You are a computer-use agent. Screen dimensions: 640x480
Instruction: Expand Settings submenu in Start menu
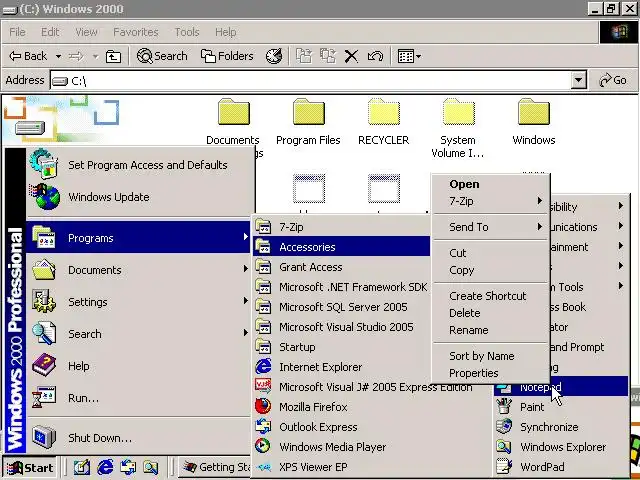pyautogui.click(x=139, y=302)
